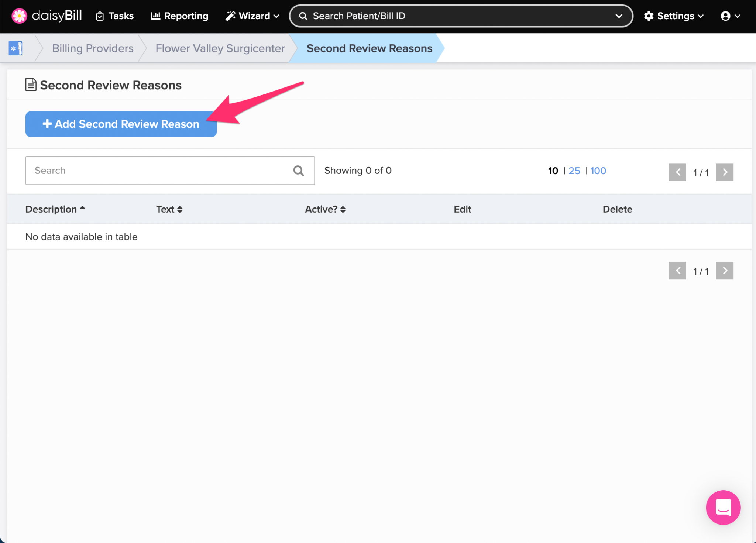The height and width of the screenshot is (543, 756).
Task: Open the chat support bubble icon
Action: pos(723,507)
